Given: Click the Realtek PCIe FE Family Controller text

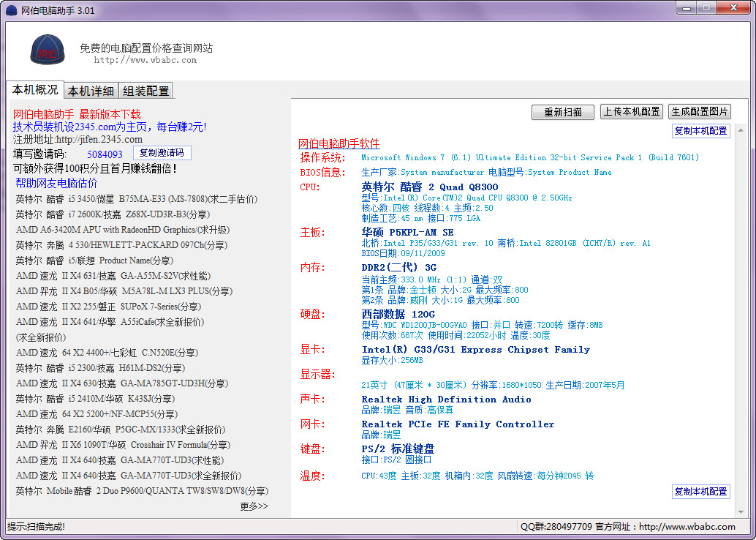Looking at the screenshot, I should pos(458,424).
